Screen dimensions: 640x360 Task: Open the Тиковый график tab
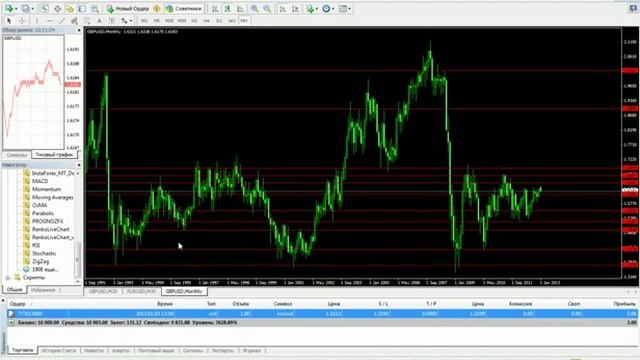pos(54,155)
